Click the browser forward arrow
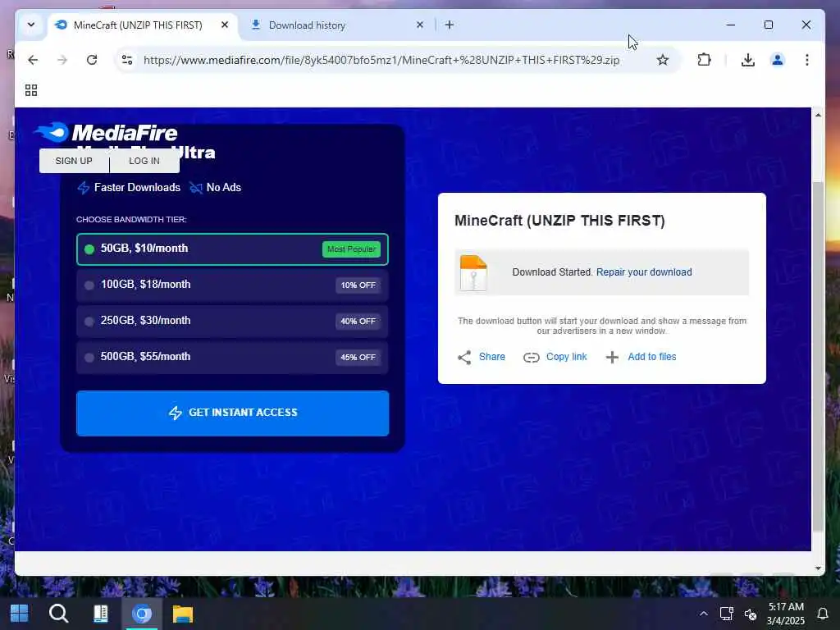The width and height of the screenshot is (840, 630). coord(62,60)
